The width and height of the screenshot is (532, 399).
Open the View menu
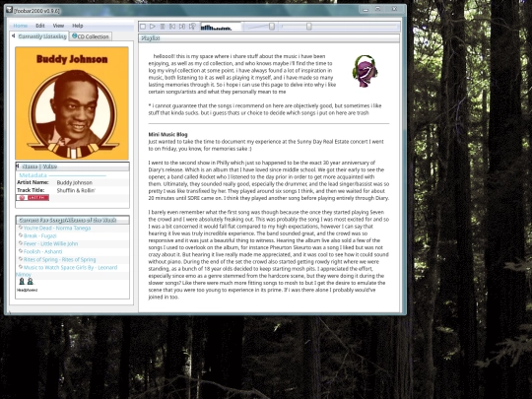click(x=58, y=26)
